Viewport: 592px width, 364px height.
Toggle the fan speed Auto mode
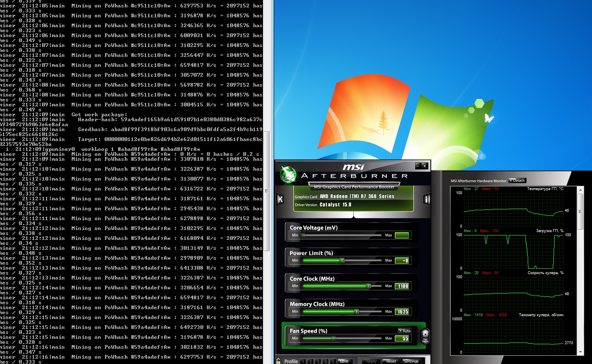tap(404, 331)
